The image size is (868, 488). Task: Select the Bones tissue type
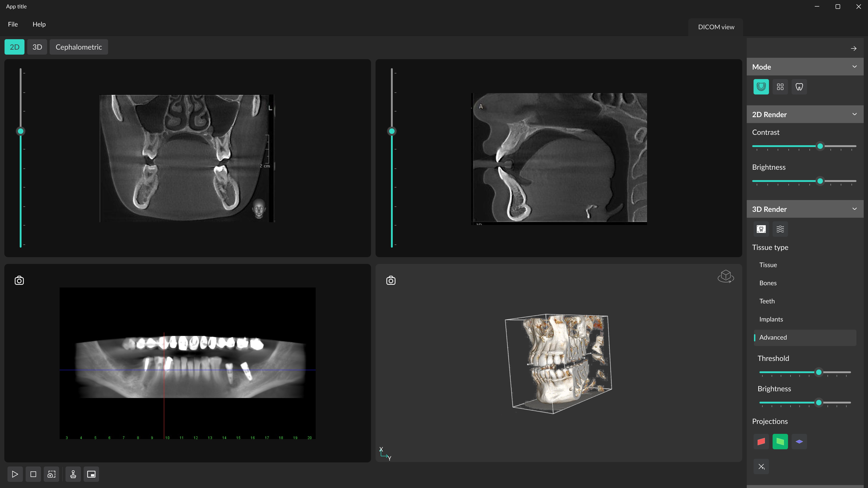pyautogui.click(x=768, y=283)
